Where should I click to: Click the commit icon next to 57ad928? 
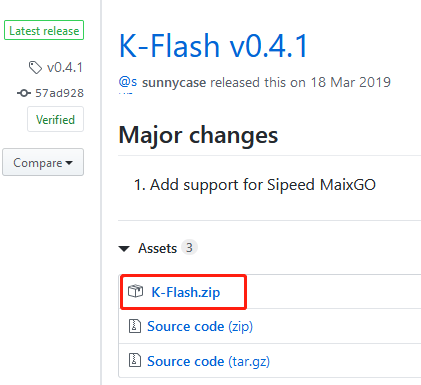click(x=24, y=93)
